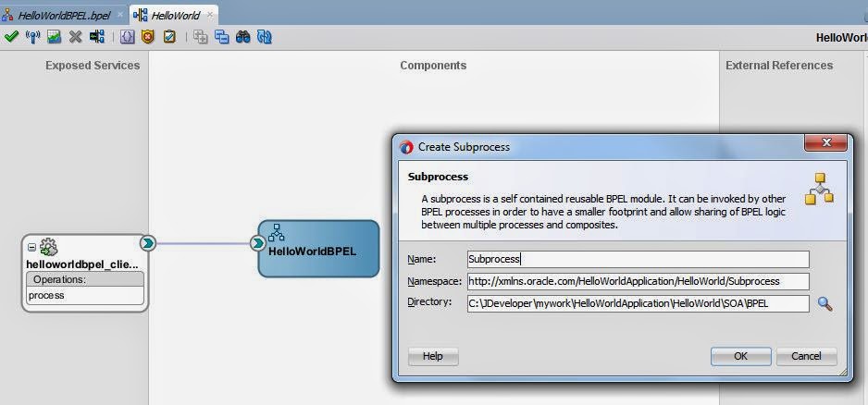Viewport: 868px width, 405px height.
Task: Click the Directory: label
Action: (429, 302)
